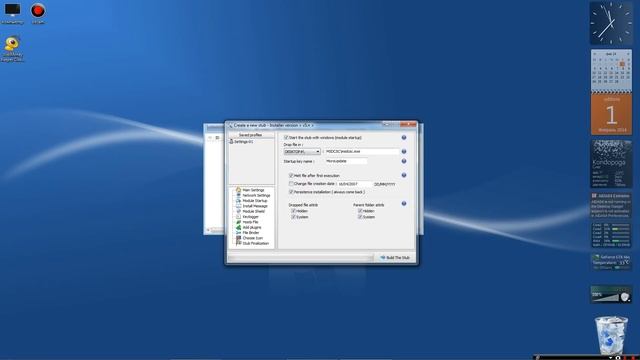Go to the Stub Finalization section

pos(256,243)
